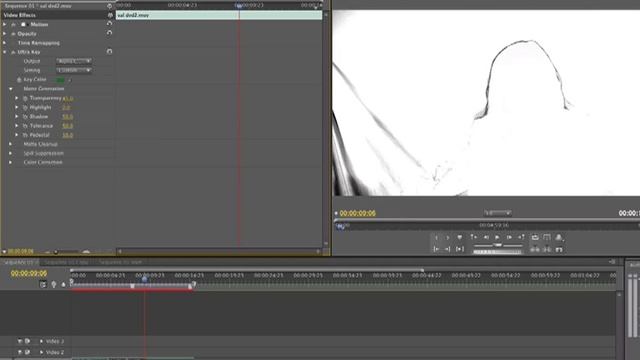Viewport: 640px width, 360px height.
Task: Click the Key Color green swatch
Action: 60,80
